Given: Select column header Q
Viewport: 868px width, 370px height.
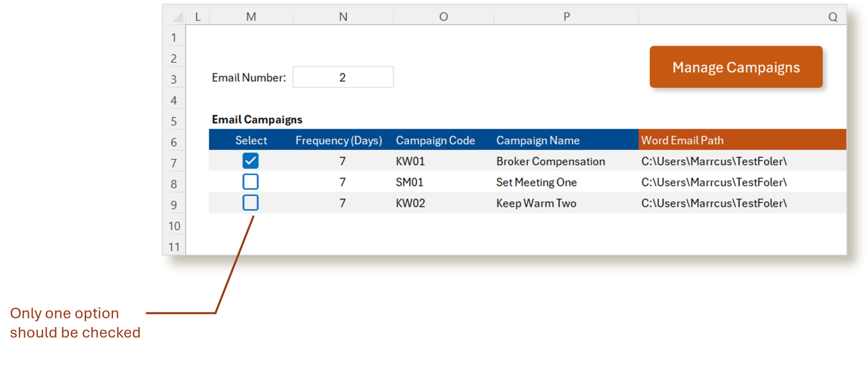Looking at the screenshot, I should click(x=832, y=16).
